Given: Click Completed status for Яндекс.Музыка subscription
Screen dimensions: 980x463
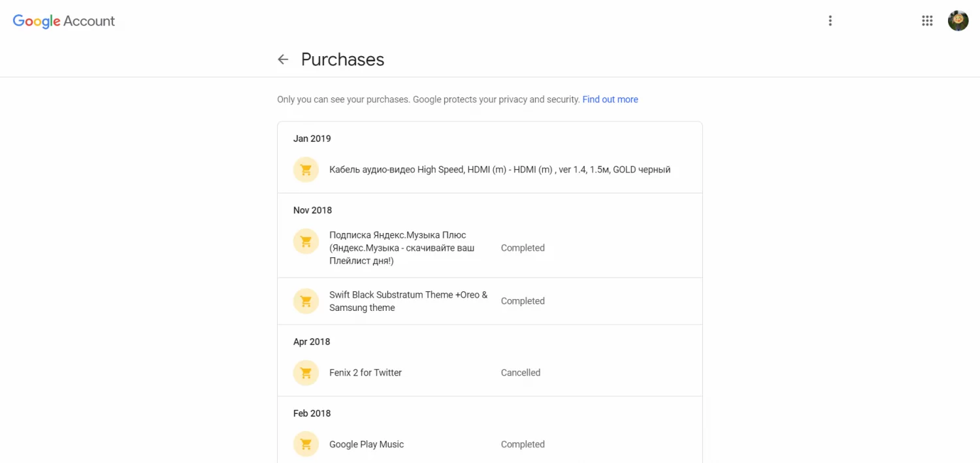Looking at the screenshot, I should coord(523,248).
